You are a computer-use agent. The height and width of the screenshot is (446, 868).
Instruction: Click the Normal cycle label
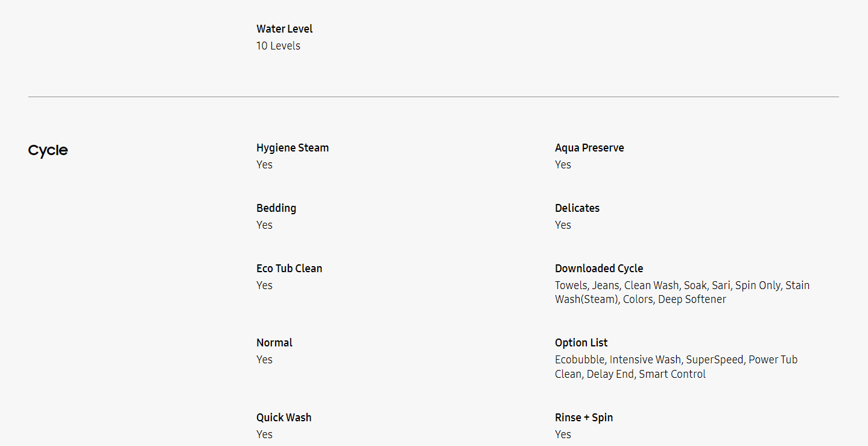274,343
